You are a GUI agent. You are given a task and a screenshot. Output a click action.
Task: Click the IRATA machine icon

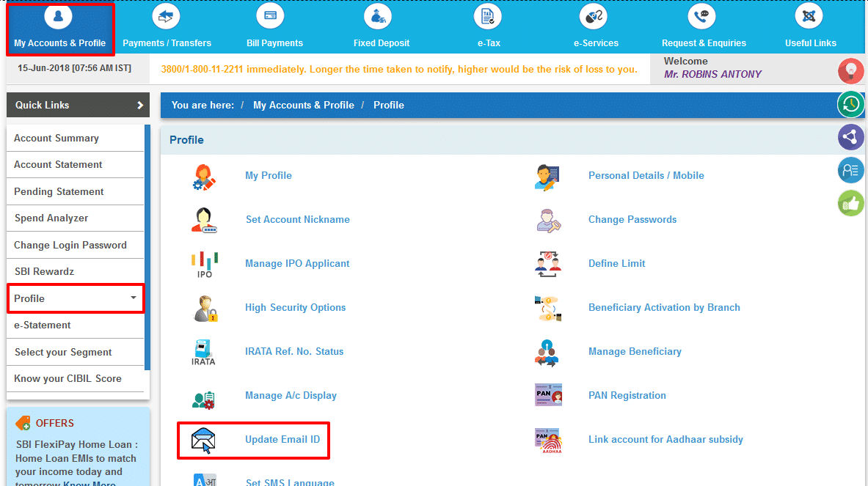coord(203,353)
